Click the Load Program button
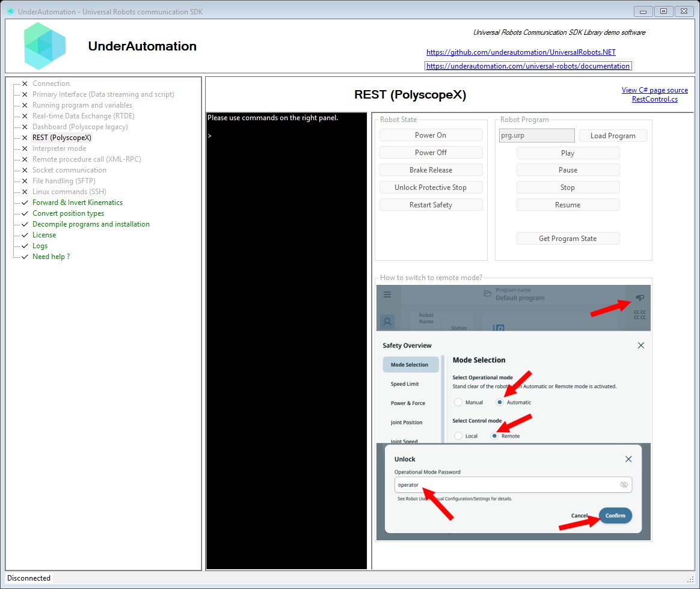 (x=612, y=136)
